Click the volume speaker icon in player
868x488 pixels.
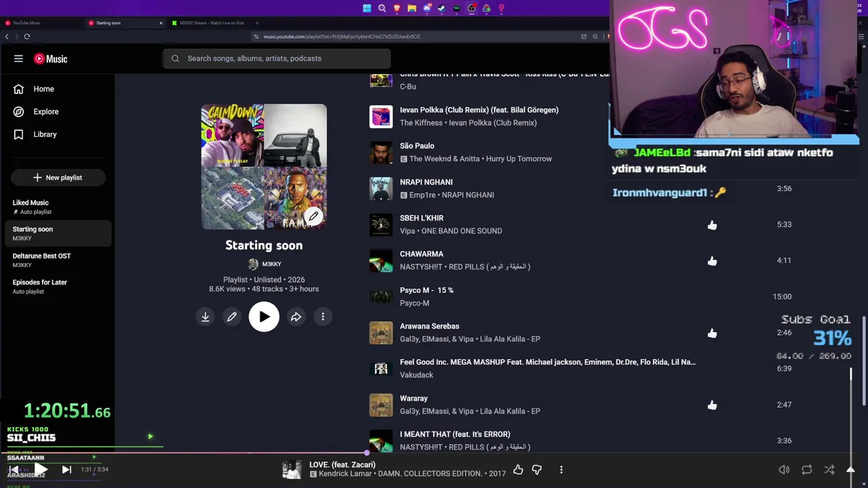(x=784, y=469)
